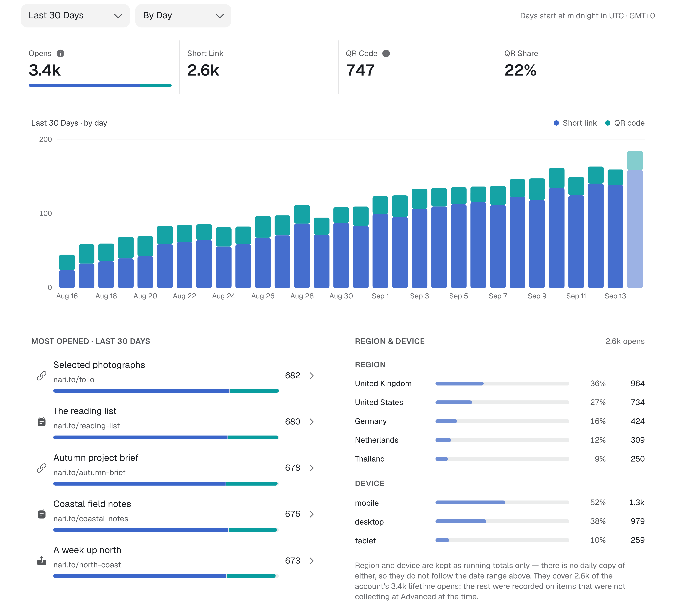
Task: Click the tablet 259 count
Action: 637,540
